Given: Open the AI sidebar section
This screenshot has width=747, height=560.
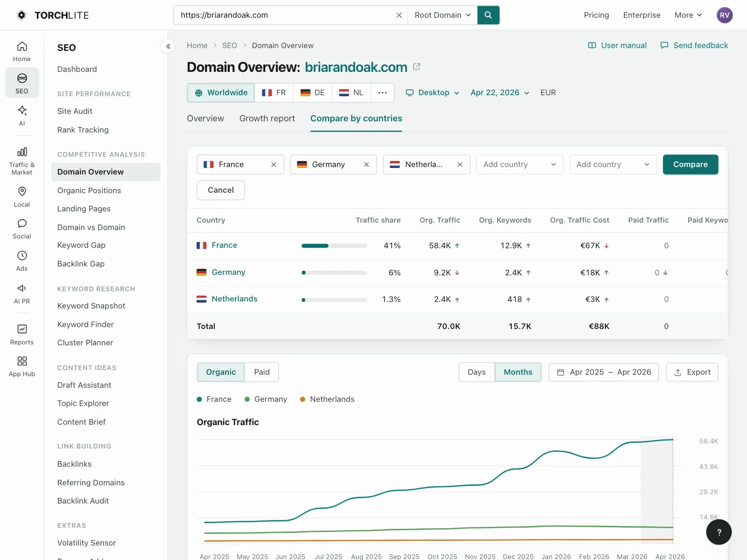Looking at the screenshot, I should tap(22, 116).
